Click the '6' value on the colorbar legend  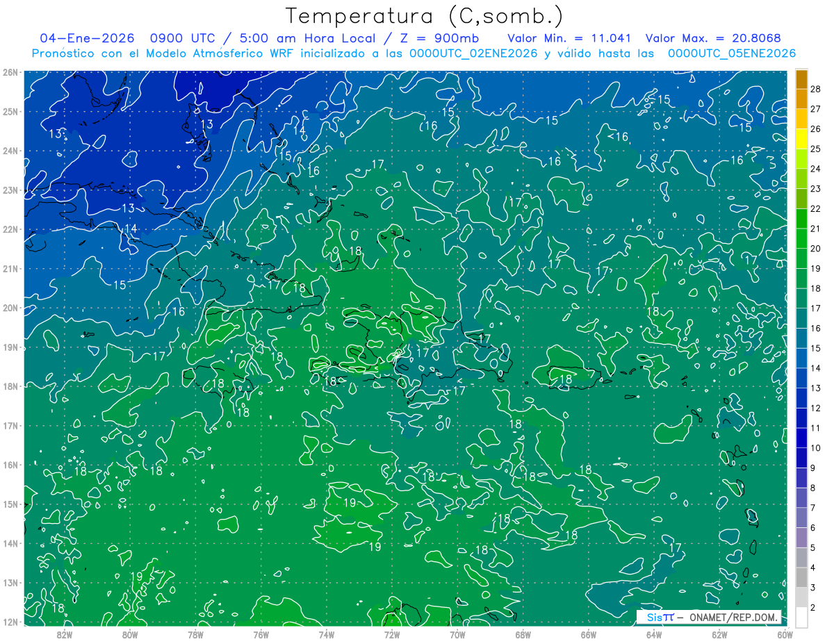point(813,528)
